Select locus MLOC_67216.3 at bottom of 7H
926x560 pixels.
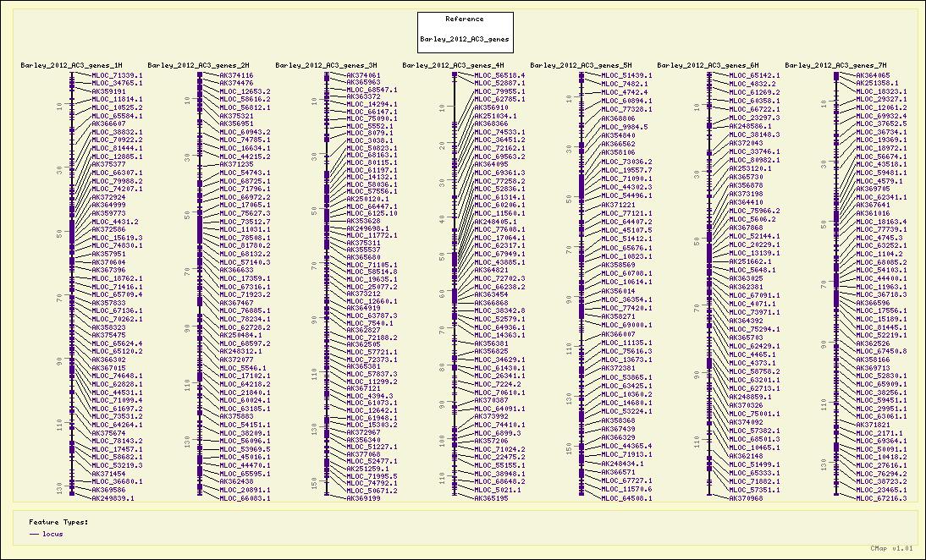[881, 498]
